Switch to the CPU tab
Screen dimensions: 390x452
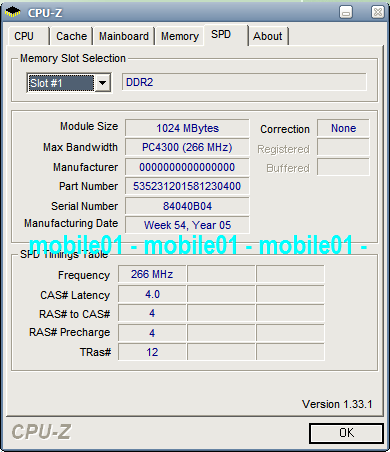coord(28,36)
